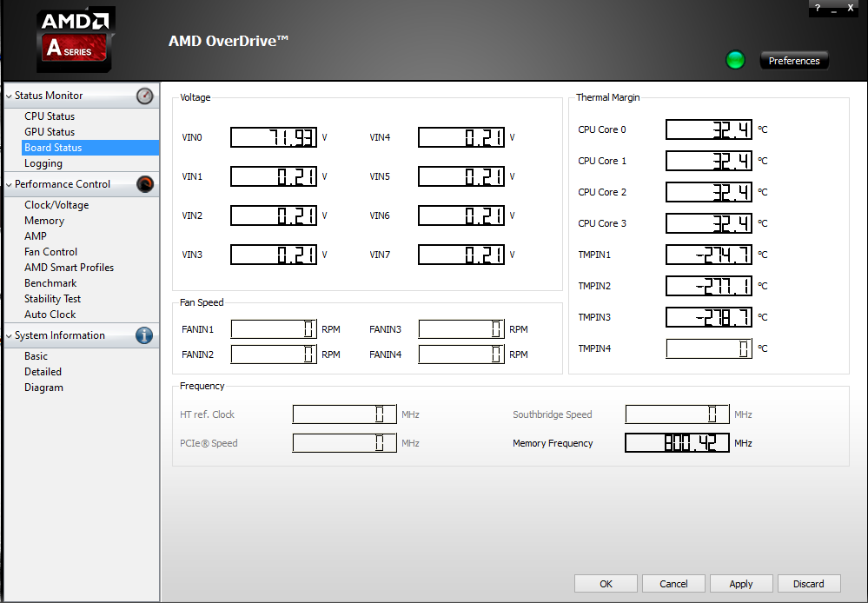Close the AMD OverDrive window
Viewport: 868px width, 603px height.
tap(851, 8)
